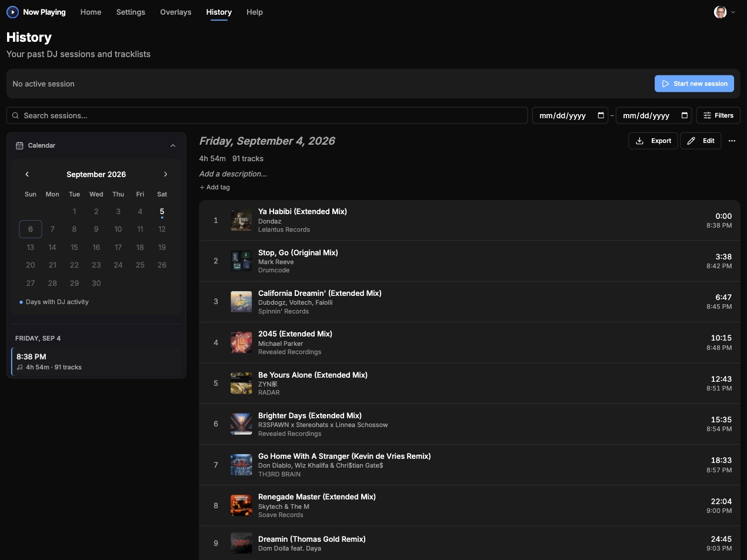
Task: Collapse the Calendar panel
Action: [x=173, y=145]
